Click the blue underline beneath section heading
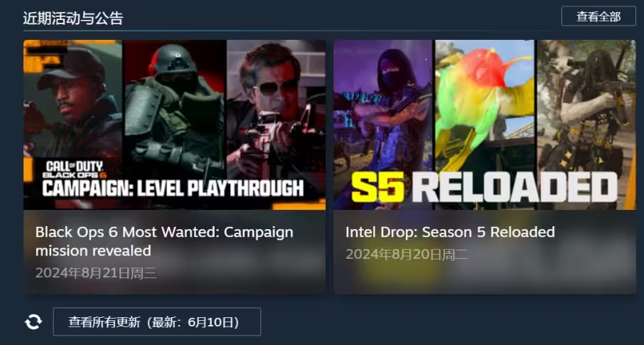The width and height of the screenshot is (644, 345). click(x=287, y=31)
